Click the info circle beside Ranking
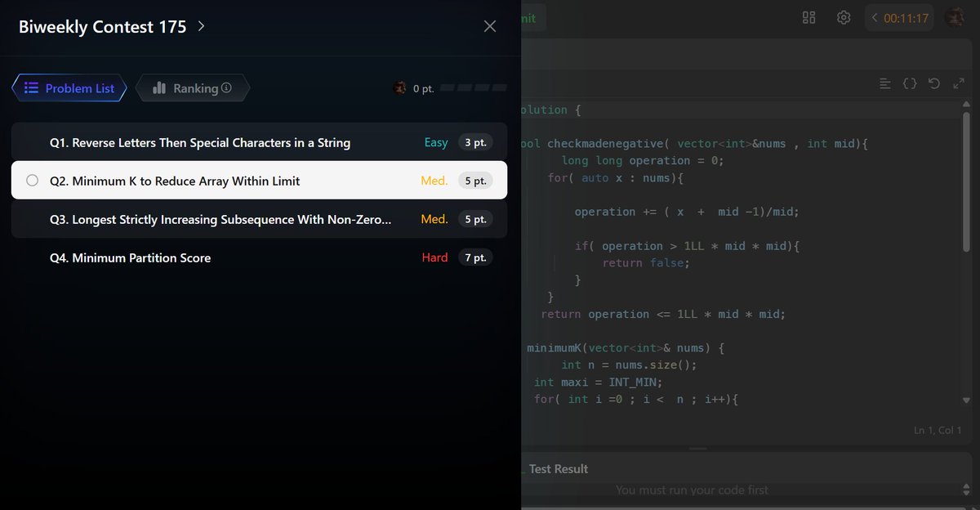Screen dimensions: 980x510 pos(227,88)
